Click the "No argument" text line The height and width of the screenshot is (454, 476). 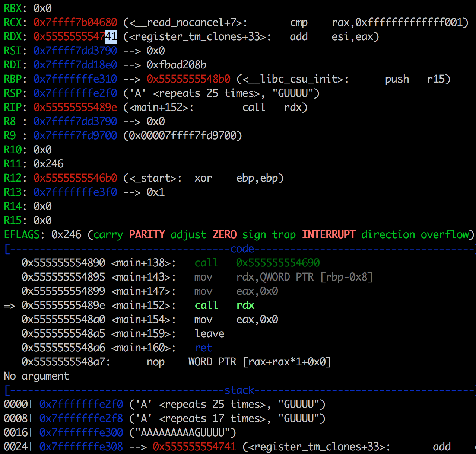click(x=37, y=376)
